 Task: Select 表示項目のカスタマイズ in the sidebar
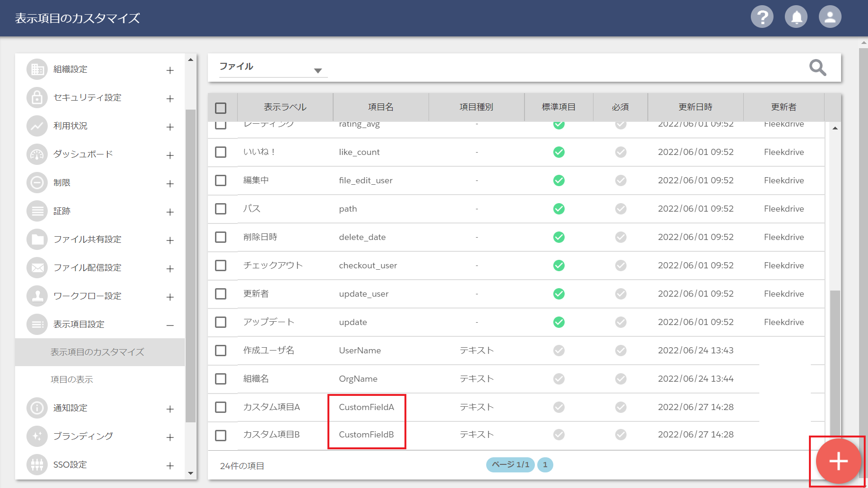pos(97,352)
